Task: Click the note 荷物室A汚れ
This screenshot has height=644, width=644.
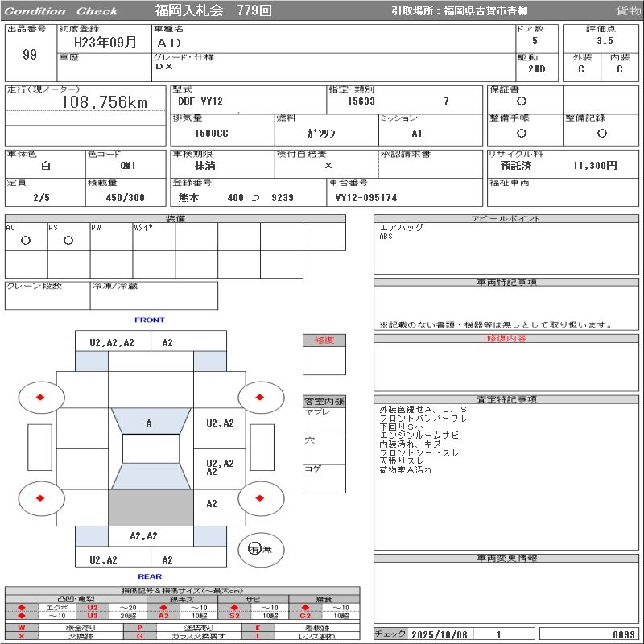Action: click(406, 470)
